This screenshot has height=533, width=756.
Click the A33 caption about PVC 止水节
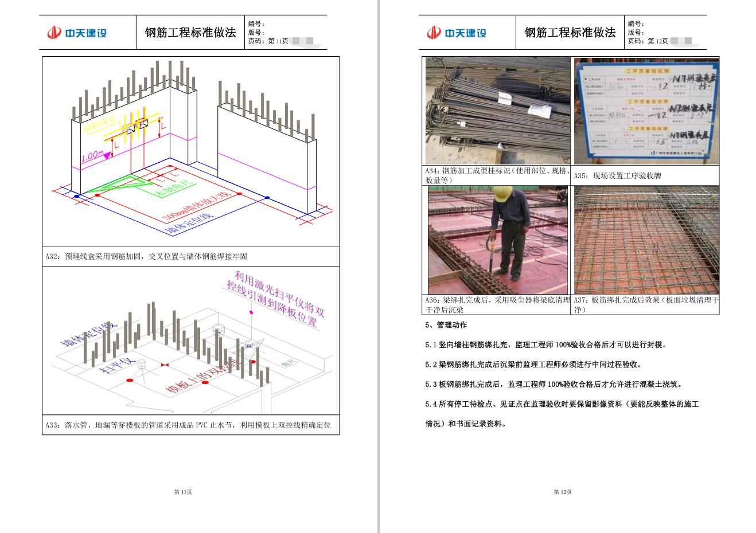pos(188,425)
